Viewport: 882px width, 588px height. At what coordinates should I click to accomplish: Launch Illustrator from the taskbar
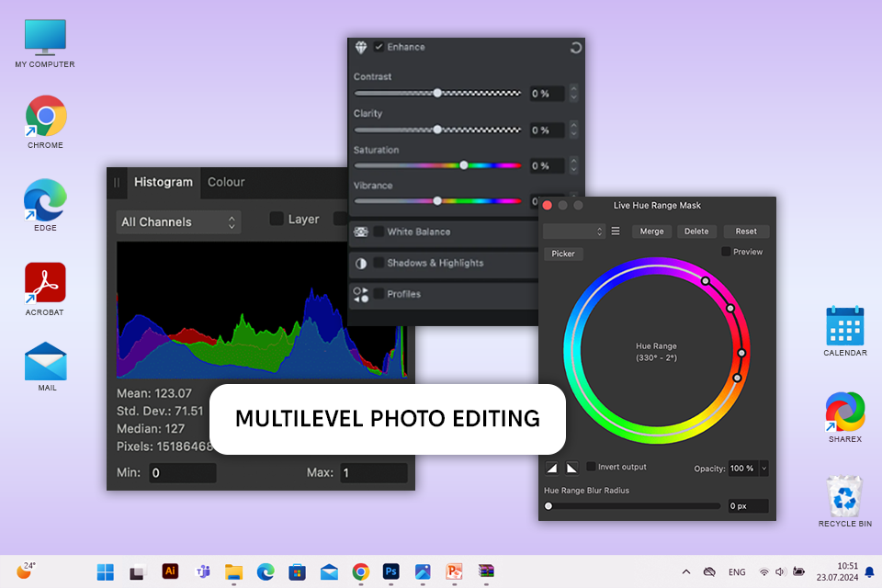[x=170, y=571]
